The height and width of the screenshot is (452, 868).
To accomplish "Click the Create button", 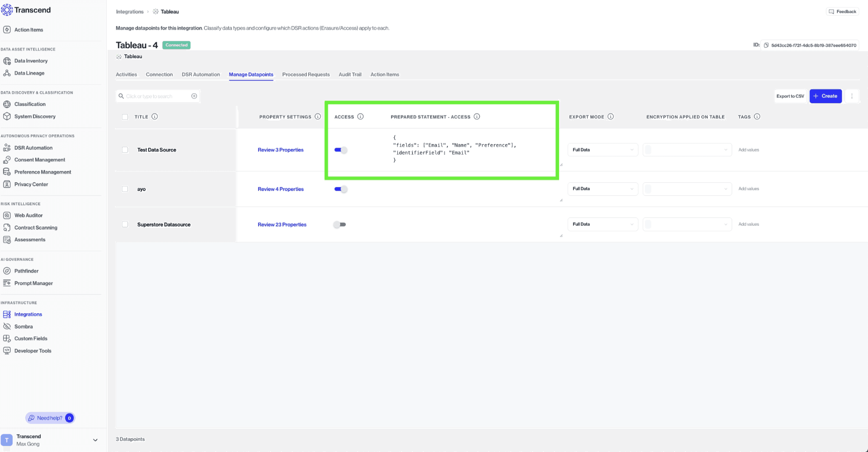I will (825, 96).
